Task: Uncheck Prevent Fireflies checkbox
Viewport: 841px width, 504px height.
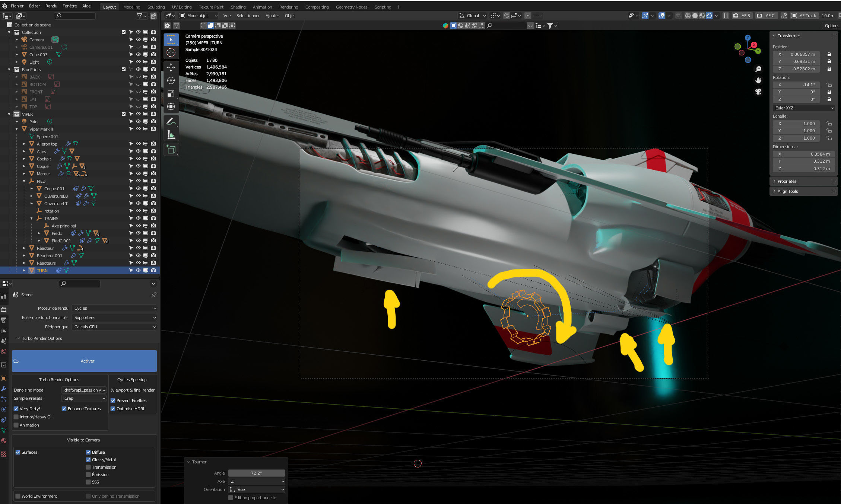Action: tap(113, 401)
